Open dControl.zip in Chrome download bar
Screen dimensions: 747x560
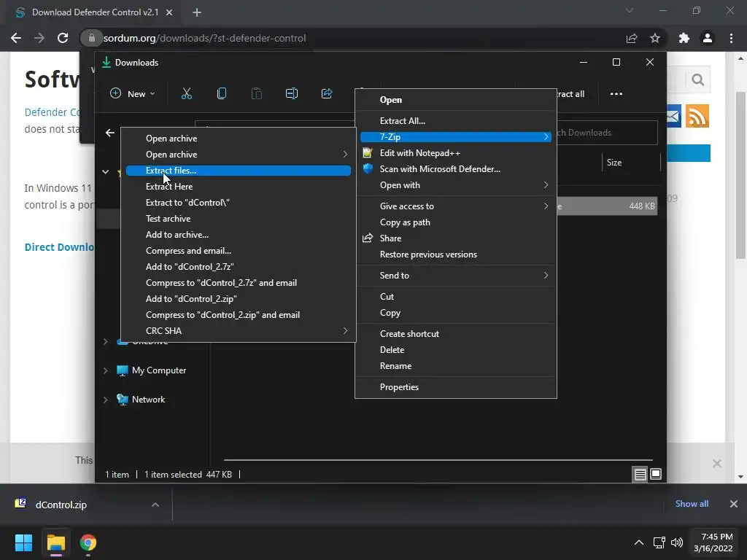point(61,505)
